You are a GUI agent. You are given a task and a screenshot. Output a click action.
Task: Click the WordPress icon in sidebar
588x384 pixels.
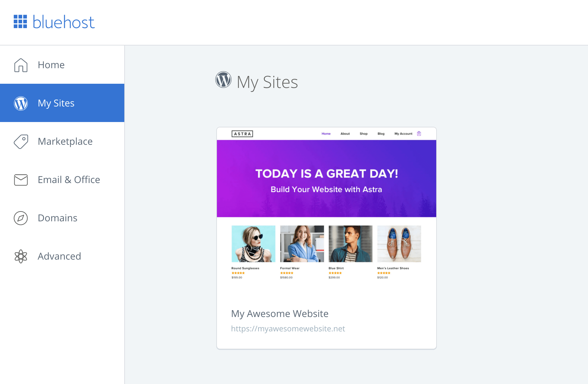pos(21,103)
